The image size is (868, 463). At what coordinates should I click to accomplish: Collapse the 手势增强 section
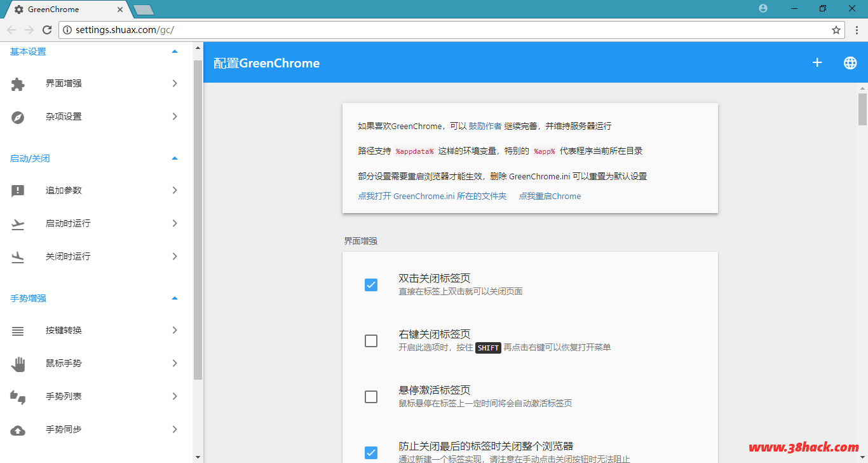point(175,298)
